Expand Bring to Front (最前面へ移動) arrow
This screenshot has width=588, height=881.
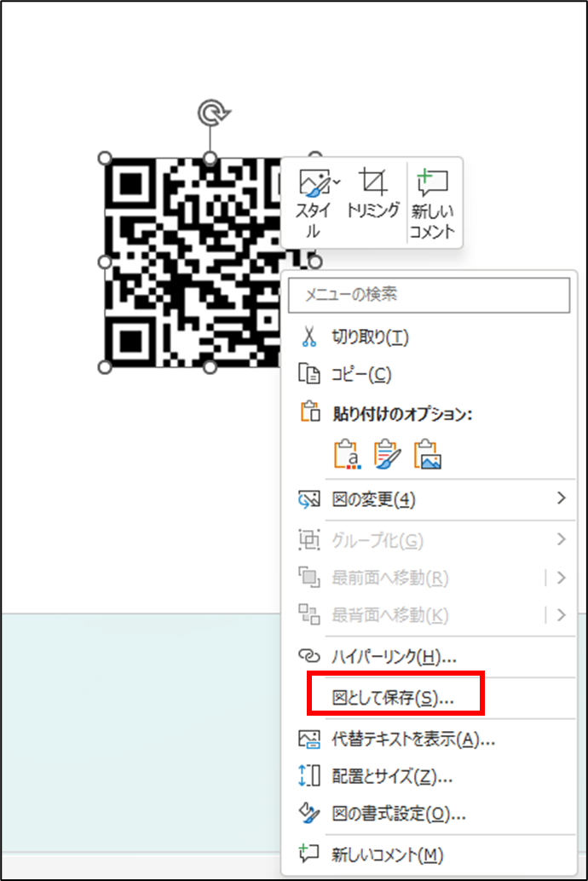coord(560,578)
